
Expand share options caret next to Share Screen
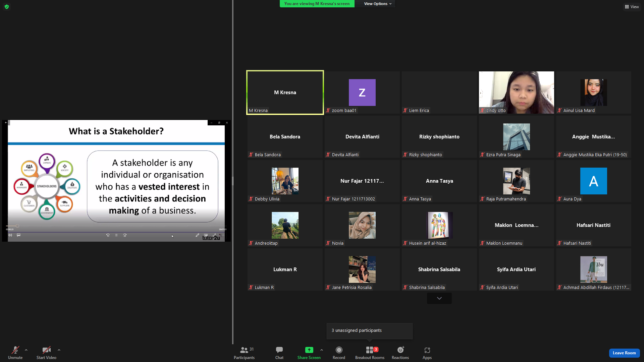322,350
